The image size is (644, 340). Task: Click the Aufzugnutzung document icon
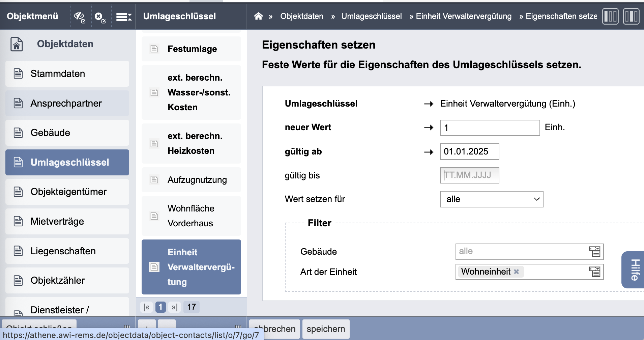154,179
